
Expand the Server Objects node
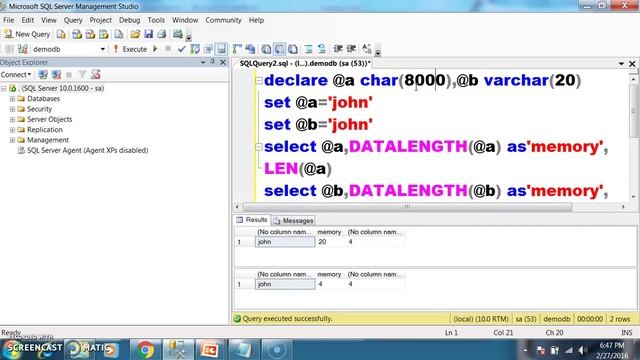[x=12, y=119]
